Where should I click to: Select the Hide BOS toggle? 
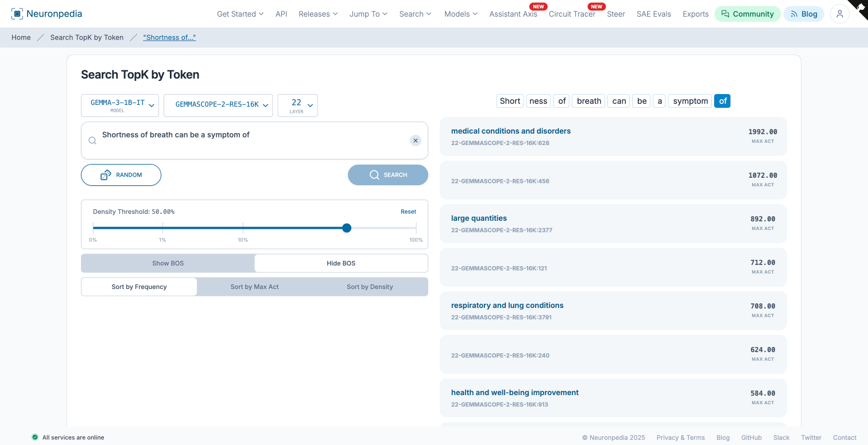341,263
